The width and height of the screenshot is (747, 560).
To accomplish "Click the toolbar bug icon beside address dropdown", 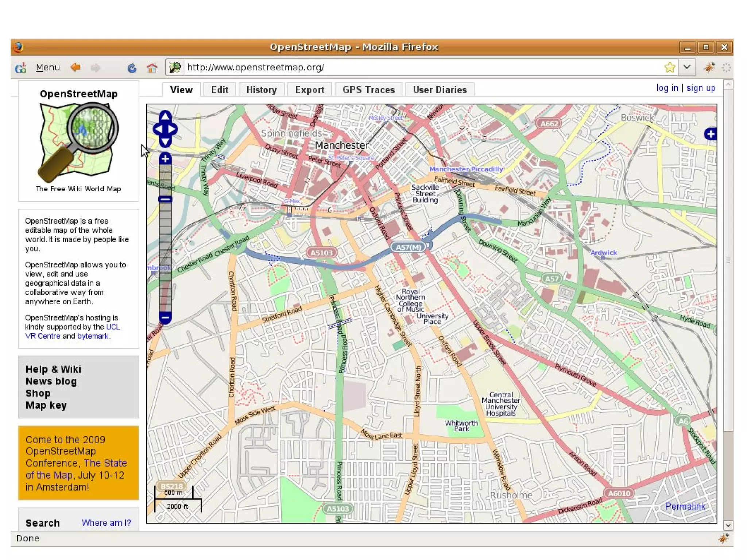I will [709, 67].
